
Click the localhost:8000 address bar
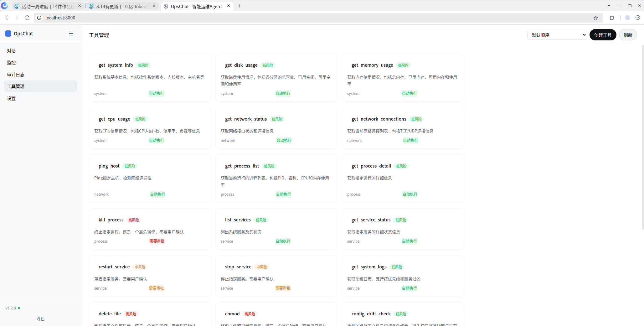click(313, 18)
